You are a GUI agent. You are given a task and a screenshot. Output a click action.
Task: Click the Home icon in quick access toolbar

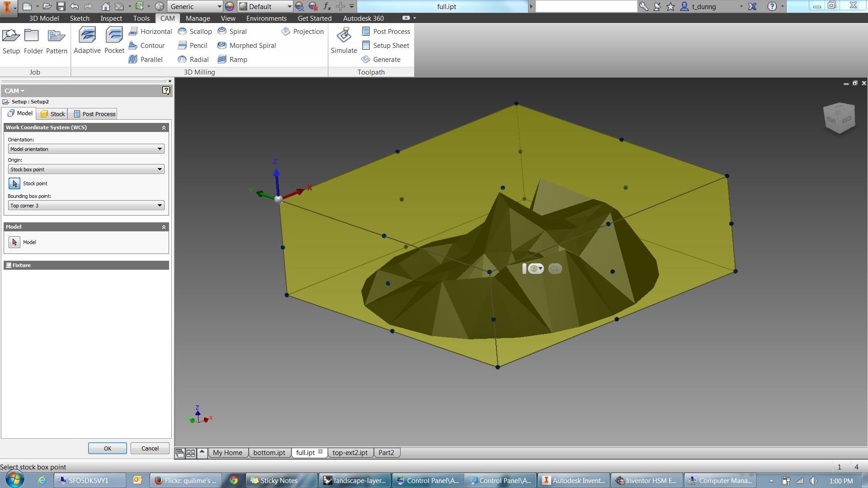click(x=105, y=6)
